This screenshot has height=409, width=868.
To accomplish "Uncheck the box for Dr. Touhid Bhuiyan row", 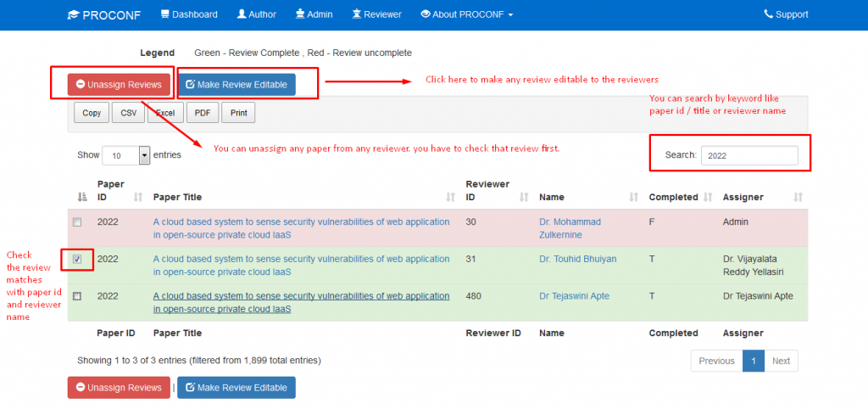I will (77, 259).
